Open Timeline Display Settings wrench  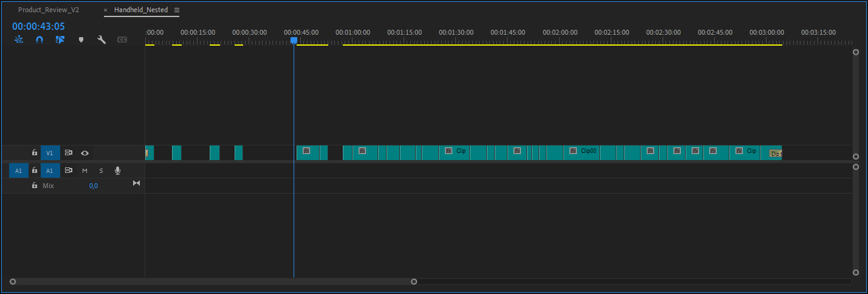(x=102, y=40)
